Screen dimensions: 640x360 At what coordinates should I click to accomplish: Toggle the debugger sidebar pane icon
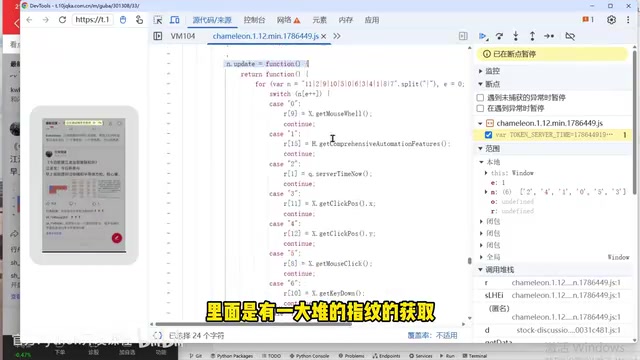(x=463, y=36)
